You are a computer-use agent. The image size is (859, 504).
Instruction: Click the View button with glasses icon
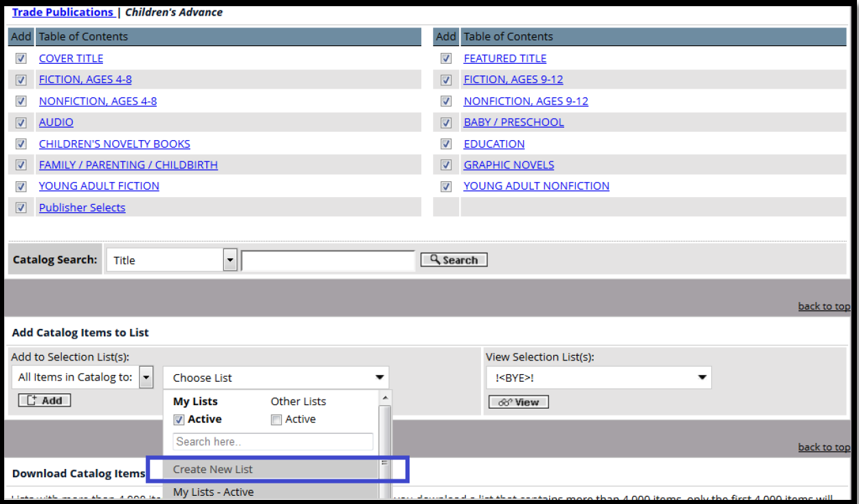(x=518, y=402)
